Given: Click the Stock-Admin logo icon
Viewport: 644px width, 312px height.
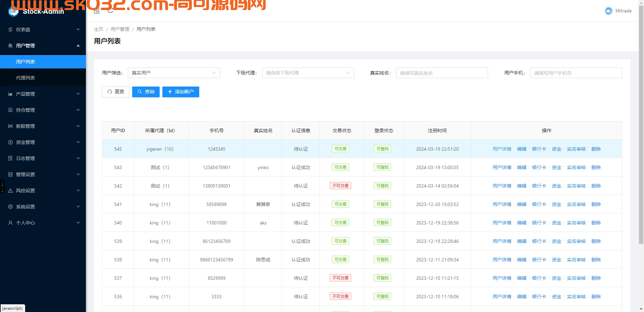Looking at the screenshot, I should click(x=13, y=11).
